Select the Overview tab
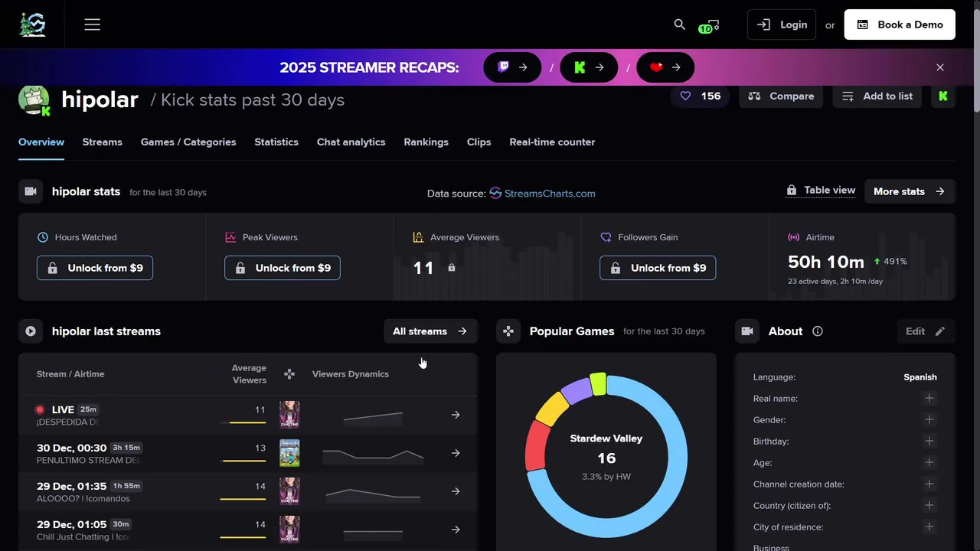Image resolution: width=980 pixels, height=551 pixels. [x=41, y=142]
